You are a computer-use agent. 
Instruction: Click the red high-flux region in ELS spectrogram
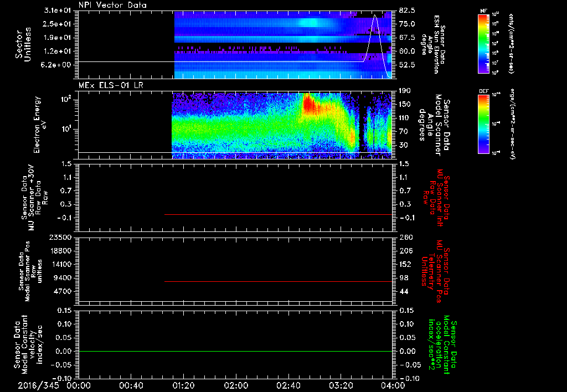[309, 104]
